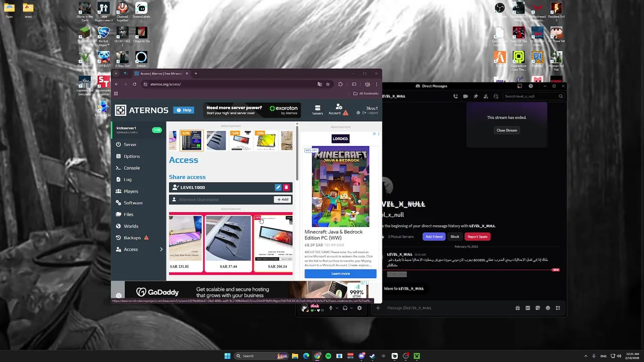Open Spotify from the taskbar
This screenshot has width=644, height=362.
tap(328, 356)
